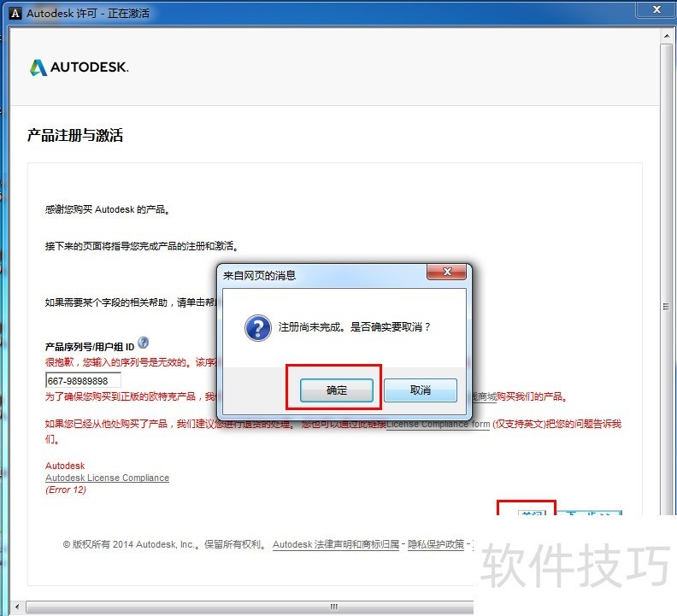The width and height of the screenshot is (677, 616).
Task: Click the 取消 button in the message dialog
Action: (x=420, y=390)
